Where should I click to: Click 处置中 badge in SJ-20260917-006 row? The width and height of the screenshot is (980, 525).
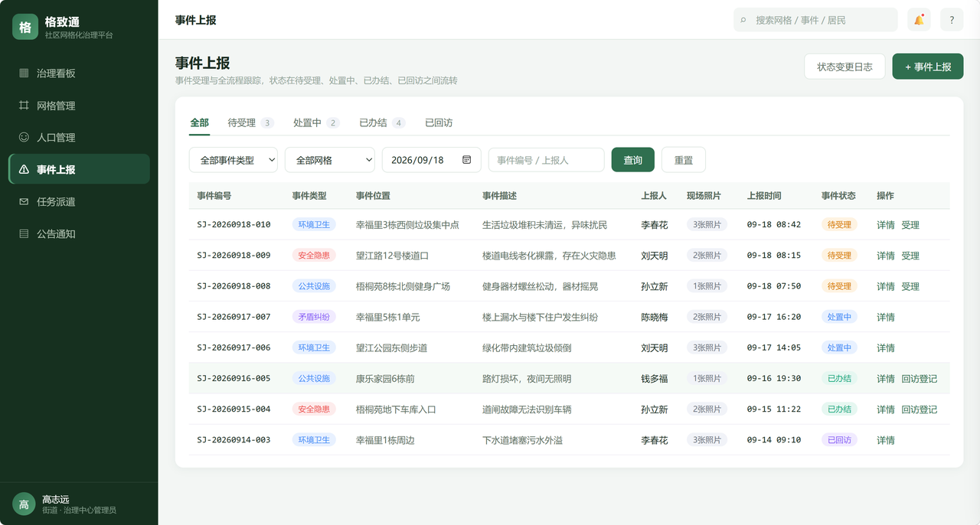(839, 347)
